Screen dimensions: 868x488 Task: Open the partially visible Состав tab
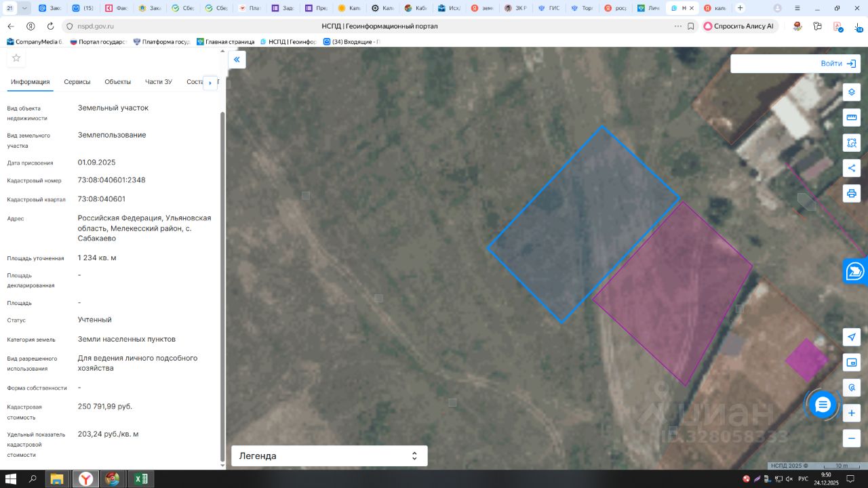tap(195, 82)
